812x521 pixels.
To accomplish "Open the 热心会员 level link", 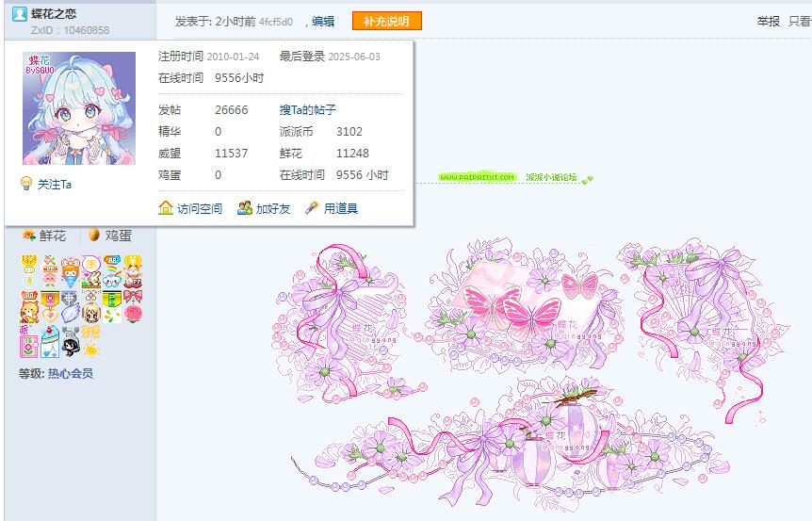I will (x=71, y=373).
